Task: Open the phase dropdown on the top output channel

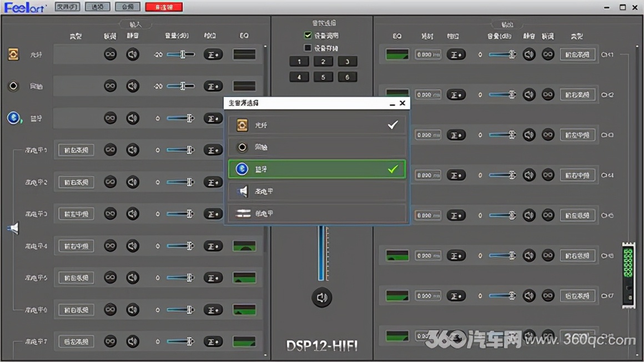Action: 456,54
